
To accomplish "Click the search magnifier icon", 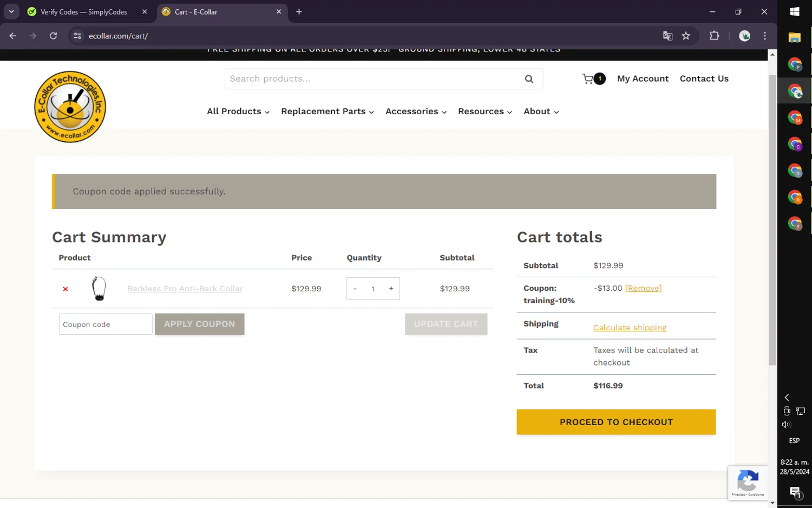I will tap(529, 79).
